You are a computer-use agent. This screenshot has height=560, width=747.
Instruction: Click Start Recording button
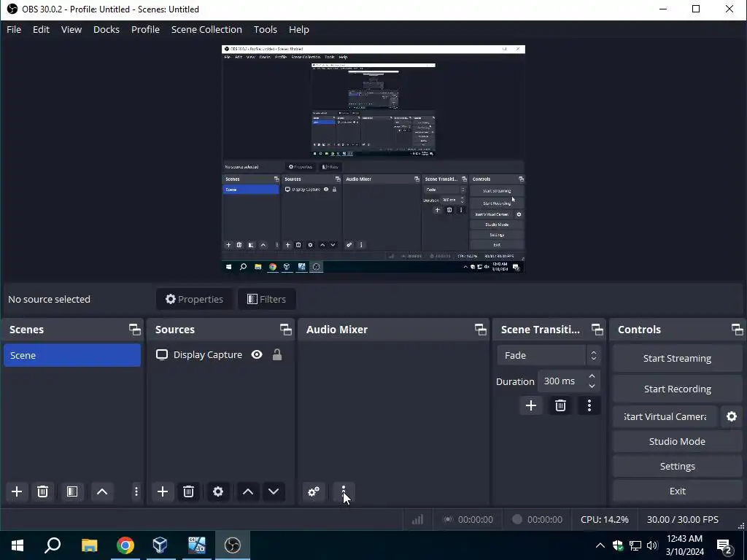pyautogui.click(x=677, y=389)
